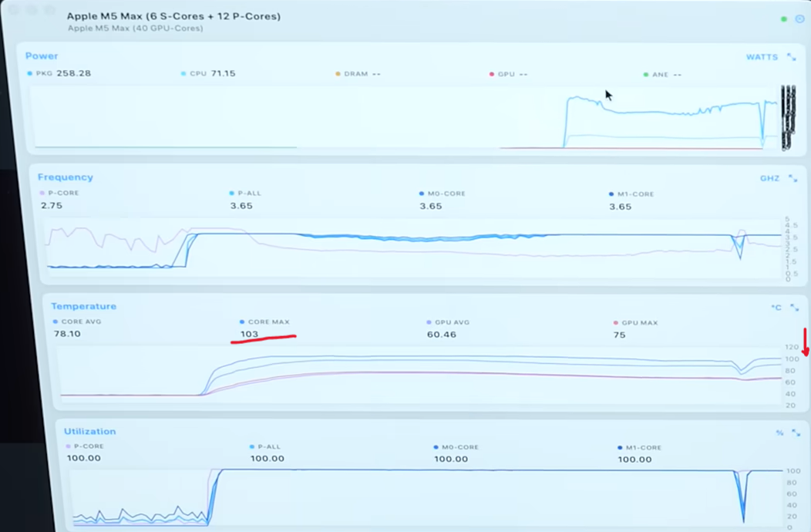The height and width of the screenshot is (532, 811).
Task: Click the blue circular icon at top right
Action: coord(799,19)
